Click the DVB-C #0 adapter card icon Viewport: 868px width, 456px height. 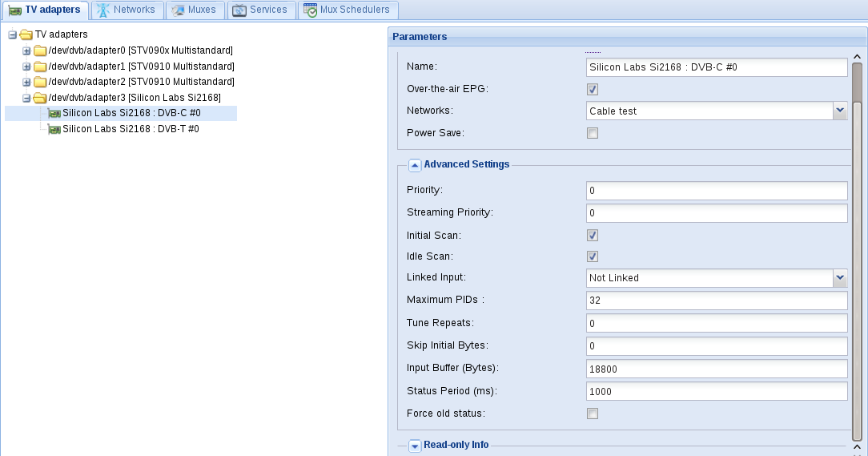(54, 114)
